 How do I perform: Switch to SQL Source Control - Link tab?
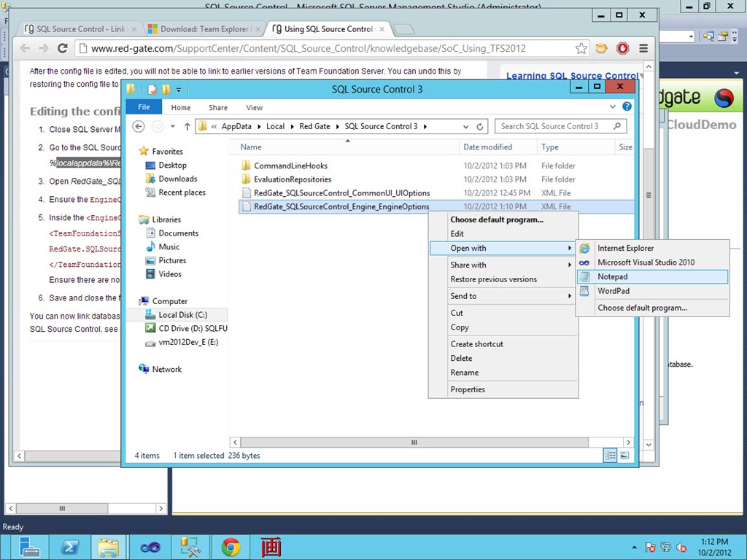click(80, 29)
